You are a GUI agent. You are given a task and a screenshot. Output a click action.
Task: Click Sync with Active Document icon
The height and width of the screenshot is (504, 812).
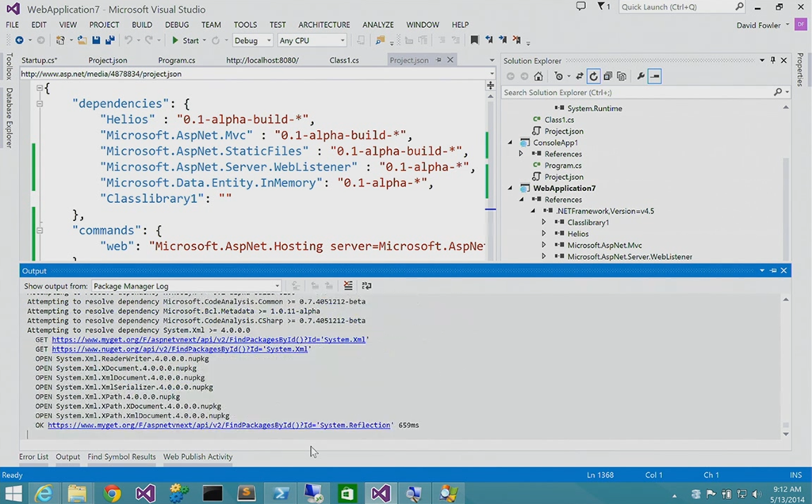580,77
